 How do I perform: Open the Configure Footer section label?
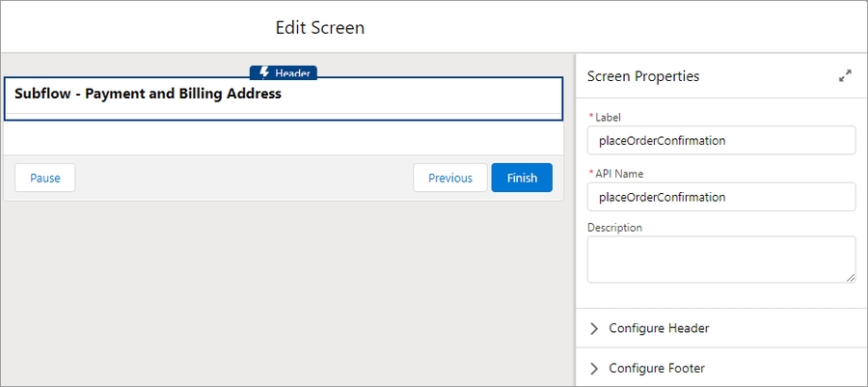click(x=657, y=368)
